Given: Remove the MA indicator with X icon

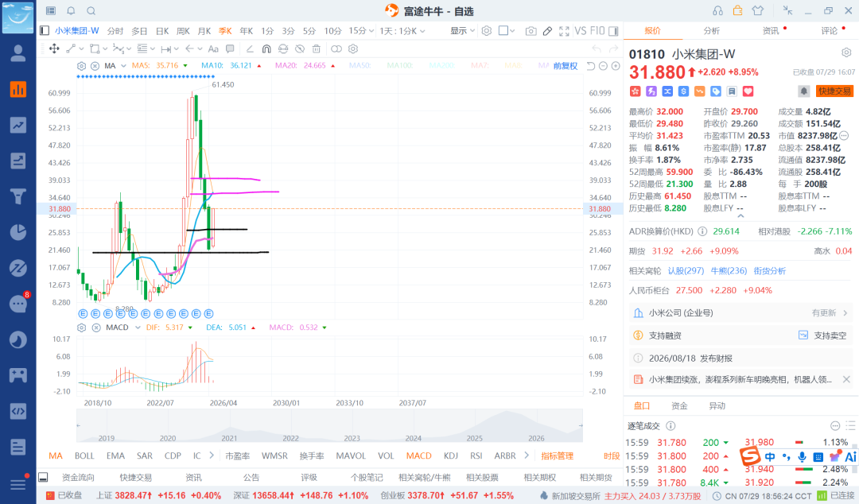Looking at the screenshot, I should (x=95, y=66).
